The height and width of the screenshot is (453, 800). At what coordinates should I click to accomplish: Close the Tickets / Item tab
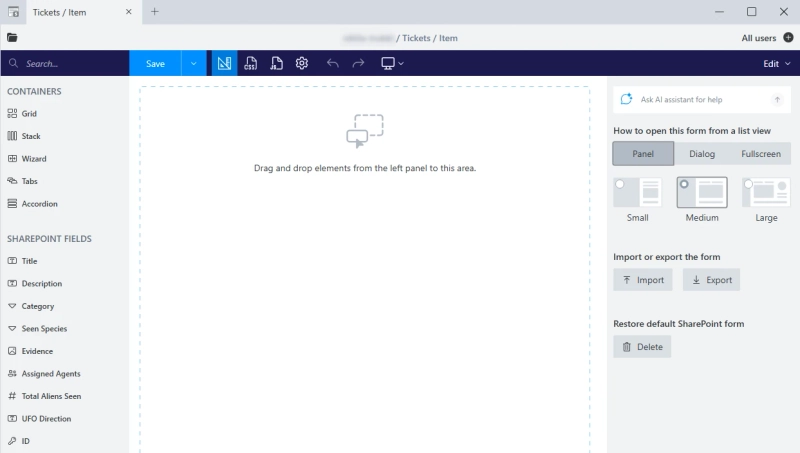click(129, 12)
